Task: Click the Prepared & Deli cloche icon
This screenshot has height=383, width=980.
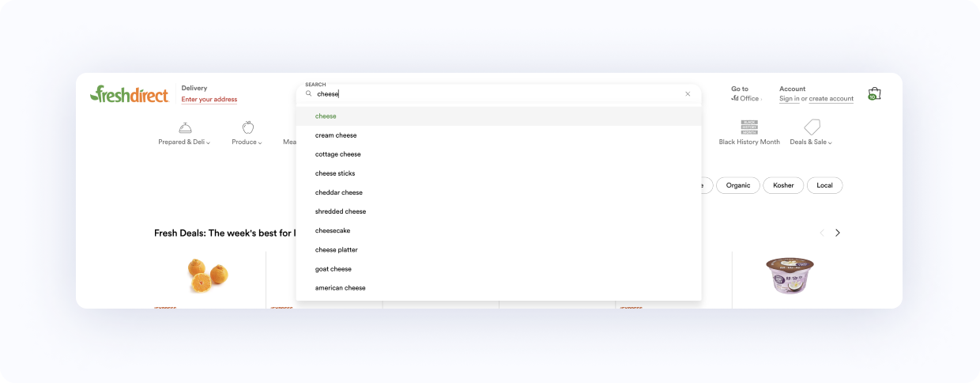Action: (x=184, y=127)
